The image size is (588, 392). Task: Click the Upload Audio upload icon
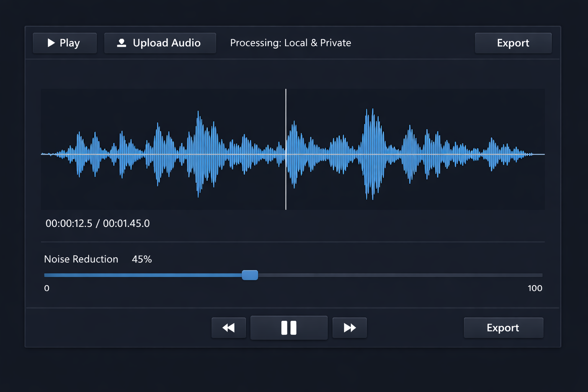122,43
